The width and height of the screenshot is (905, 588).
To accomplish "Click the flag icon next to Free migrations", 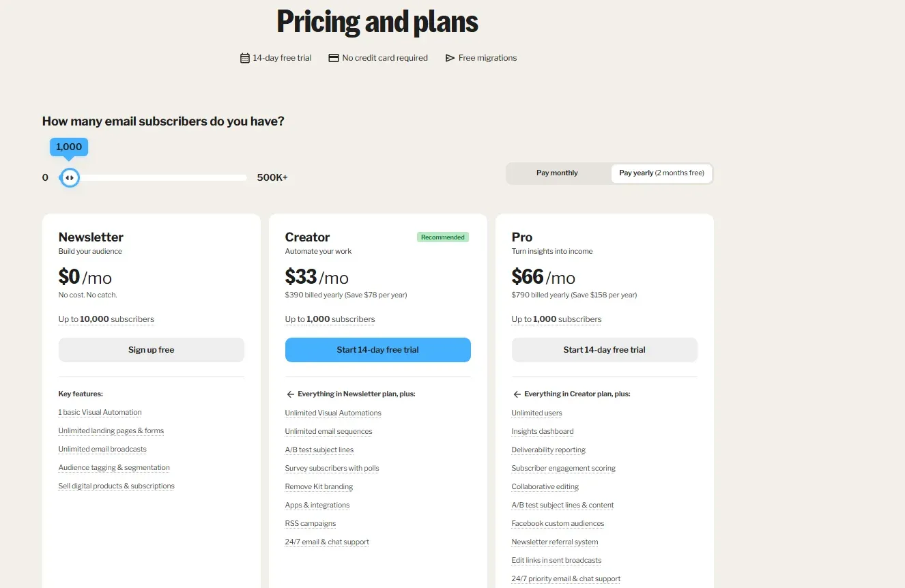I will [450, 58].
